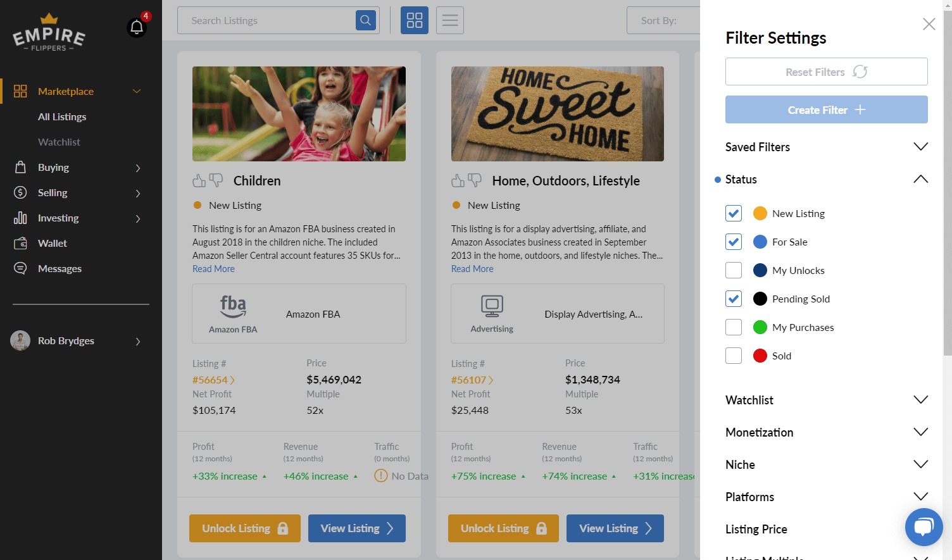Image resolution: width=952 pixels, height=560 pixels.
Task: Click the blue For Sale color dot
Action: coord(760,242)
